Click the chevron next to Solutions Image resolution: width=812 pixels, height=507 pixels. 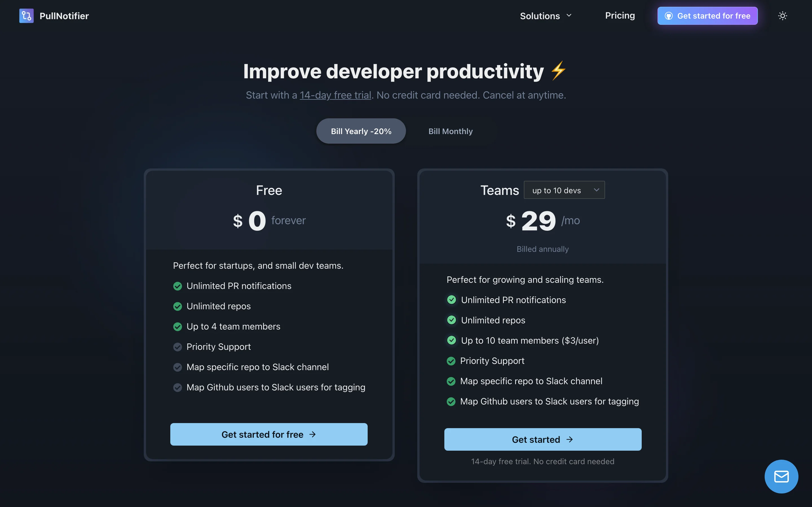click(x=569, y=15)
